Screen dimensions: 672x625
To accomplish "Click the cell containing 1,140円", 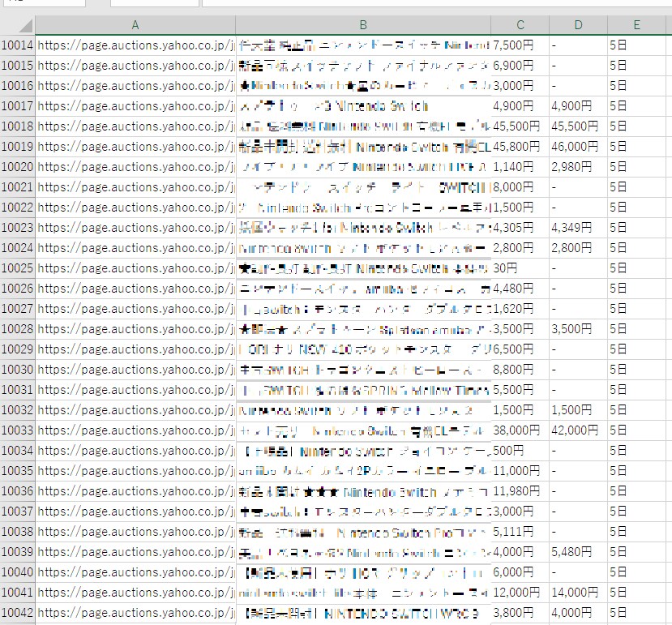I will pos(520,167).
